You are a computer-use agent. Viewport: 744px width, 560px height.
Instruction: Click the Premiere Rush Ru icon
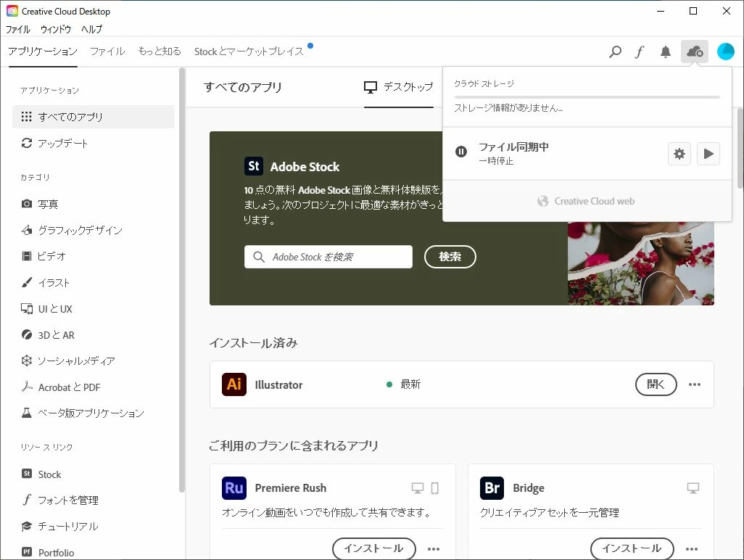(234, 488)
